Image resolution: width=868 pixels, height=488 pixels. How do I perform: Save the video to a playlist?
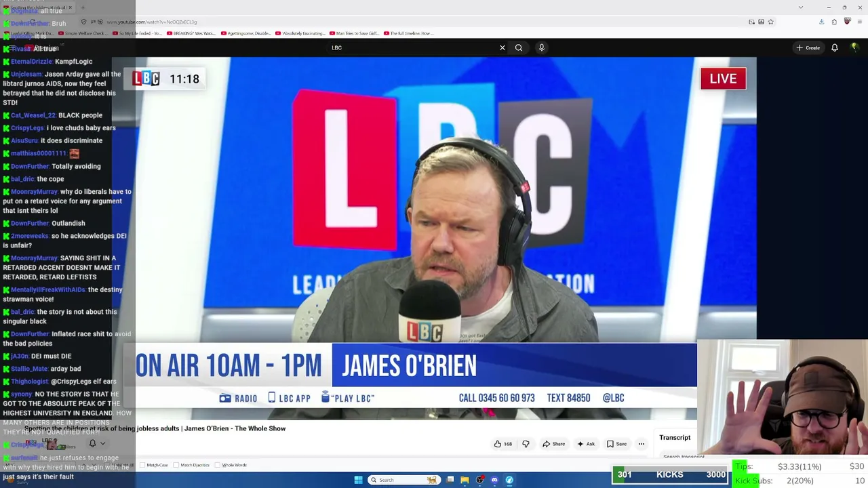pos(616,444)
